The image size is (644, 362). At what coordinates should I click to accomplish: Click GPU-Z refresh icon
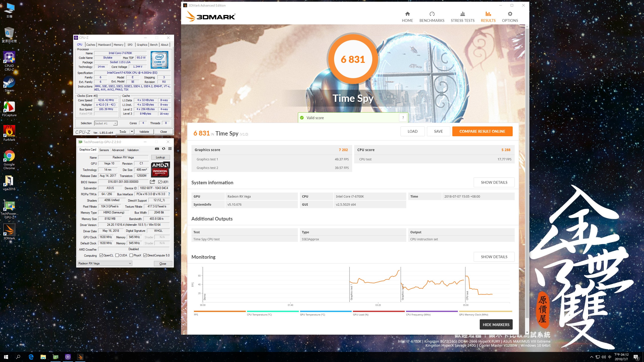click(164, 149)
